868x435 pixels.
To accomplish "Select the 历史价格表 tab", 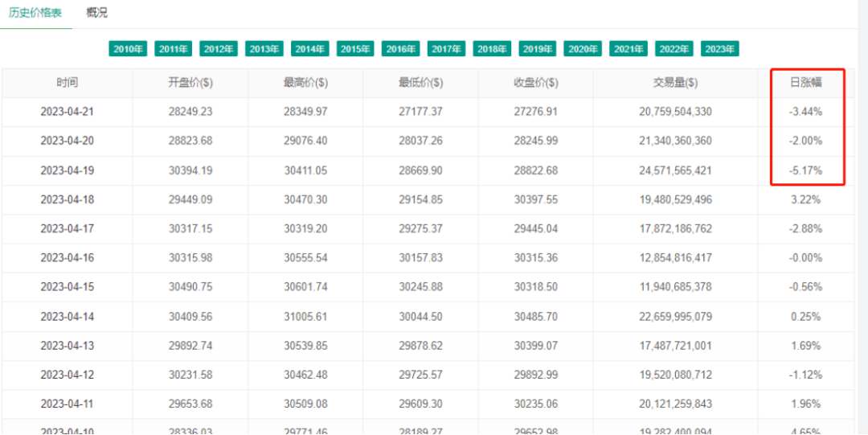I will pyautogui.click(x=35, y=13).
